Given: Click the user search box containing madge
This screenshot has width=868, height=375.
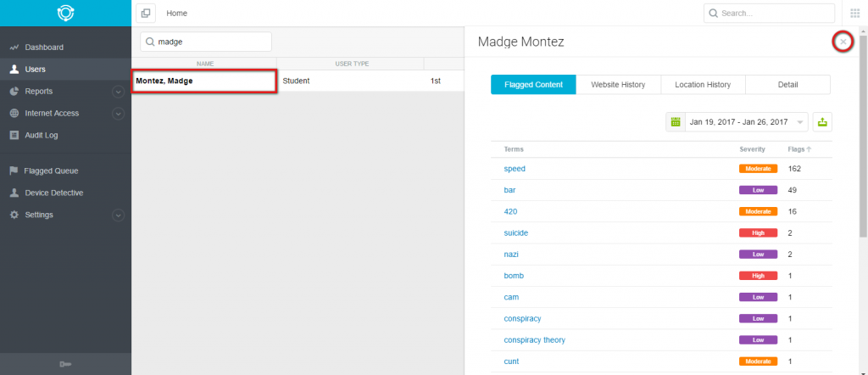Looking at the screenshot, I should 206,42.
